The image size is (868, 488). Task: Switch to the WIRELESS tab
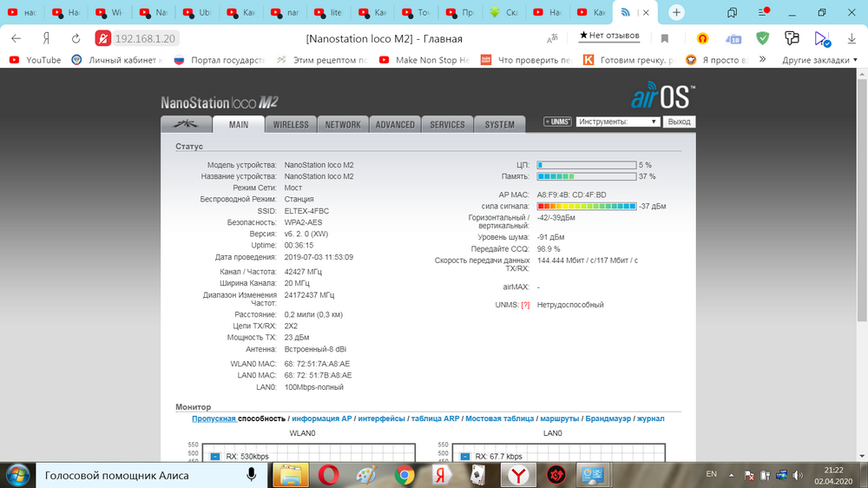[x=291, y=125]
